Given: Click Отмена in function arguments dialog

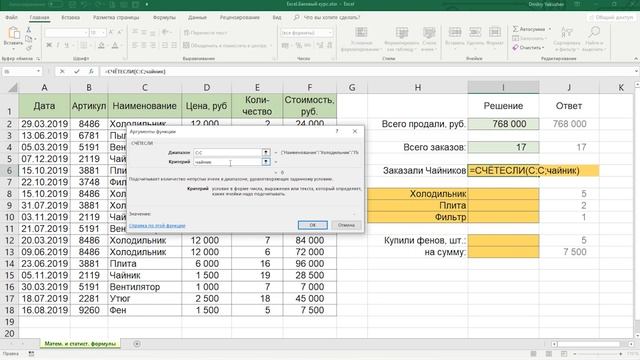Looking at the screenshot, I should (x=346, y=225).
